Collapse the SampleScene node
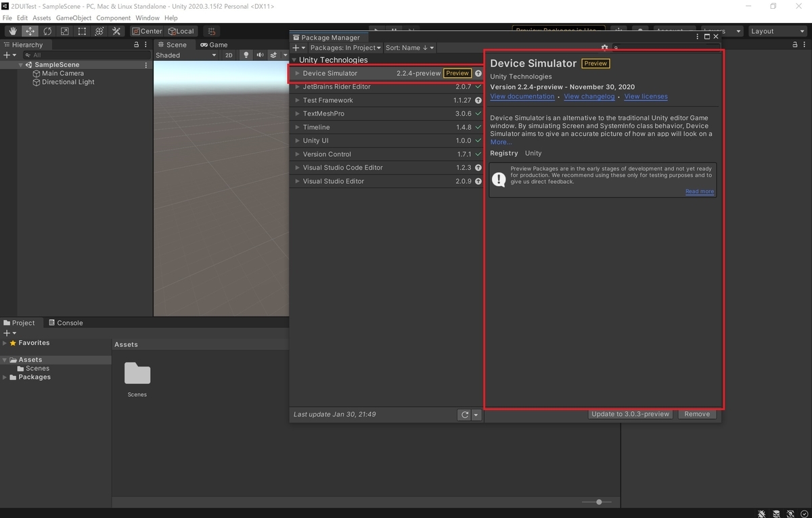The height and width of the screenshot is (518, 812). point(21,65)
